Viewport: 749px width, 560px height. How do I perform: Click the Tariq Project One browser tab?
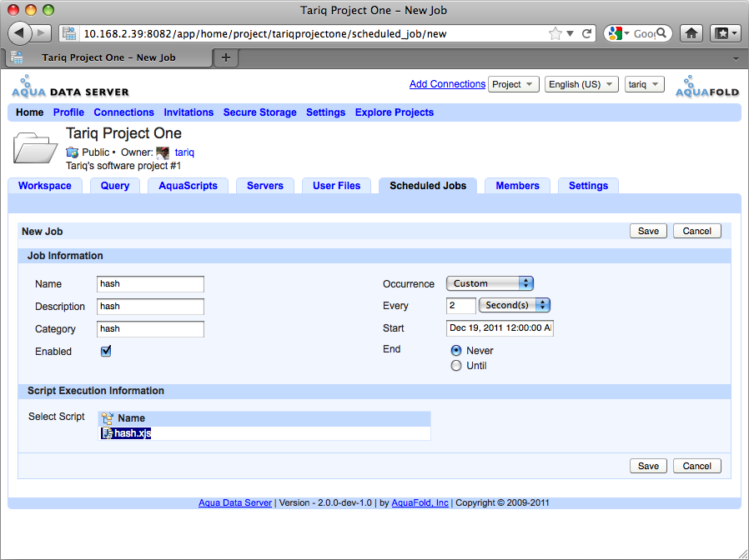(x=108, y=57)
